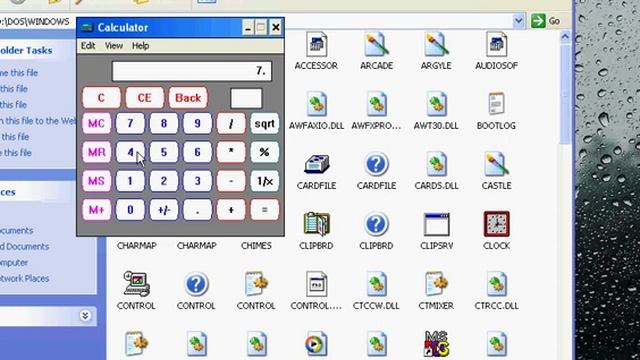The height and width of the screenshot is (360, 640).
Task: Select the CONTROL.... file icon
Action: [316, 284]
